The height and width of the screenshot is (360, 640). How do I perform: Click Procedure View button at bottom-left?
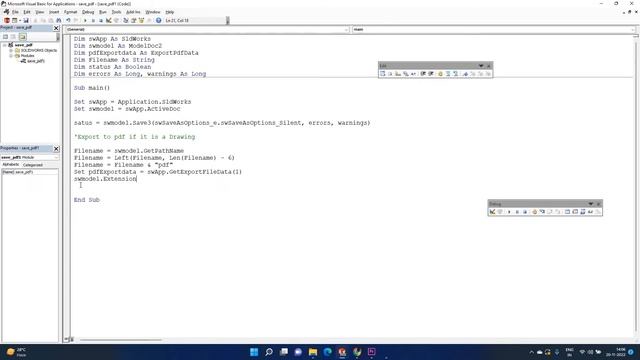point(66,340)
